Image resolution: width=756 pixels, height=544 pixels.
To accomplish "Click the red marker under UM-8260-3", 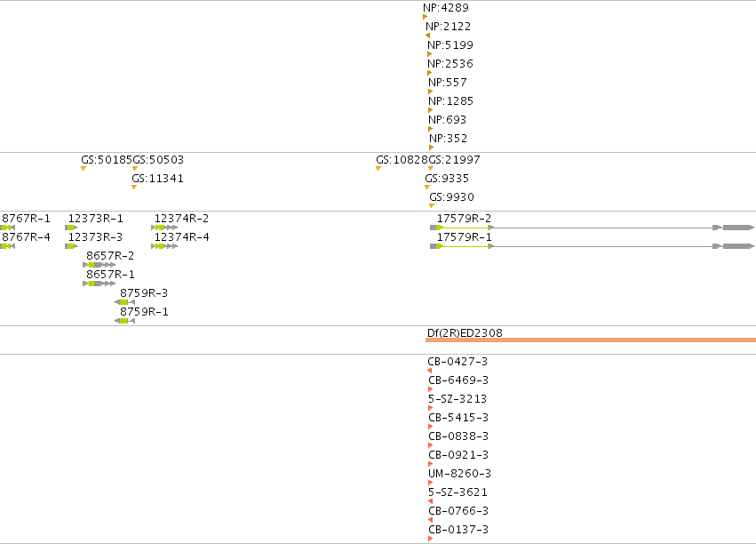I will click(431, 483).
